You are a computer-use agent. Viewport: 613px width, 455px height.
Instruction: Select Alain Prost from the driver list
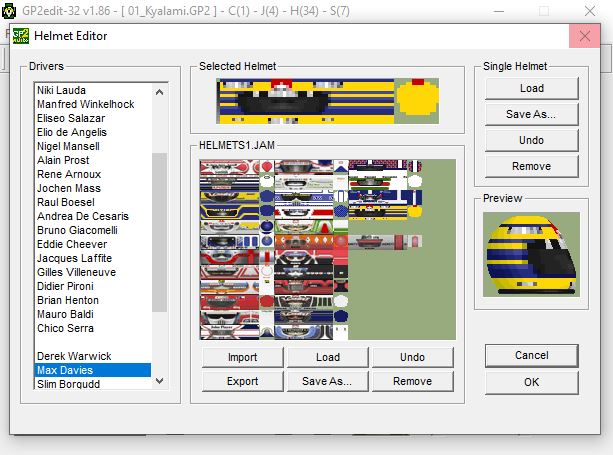tap(63, 160)
